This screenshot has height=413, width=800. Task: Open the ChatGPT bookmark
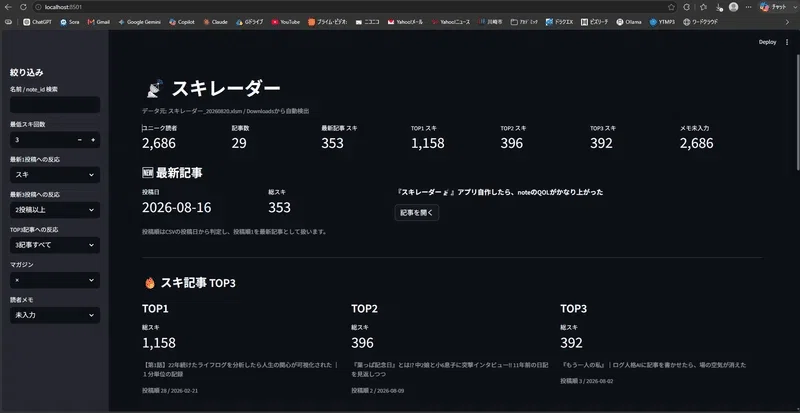point(37,22)
